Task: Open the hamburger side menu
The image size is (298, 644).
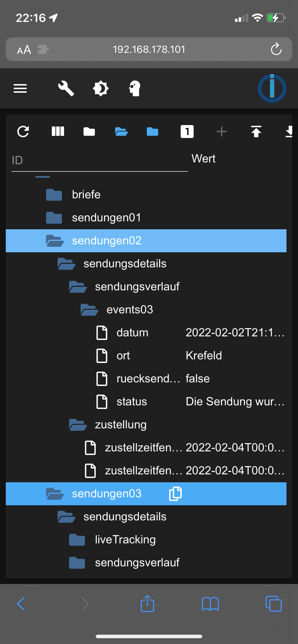Action: [x=20, y=88]
